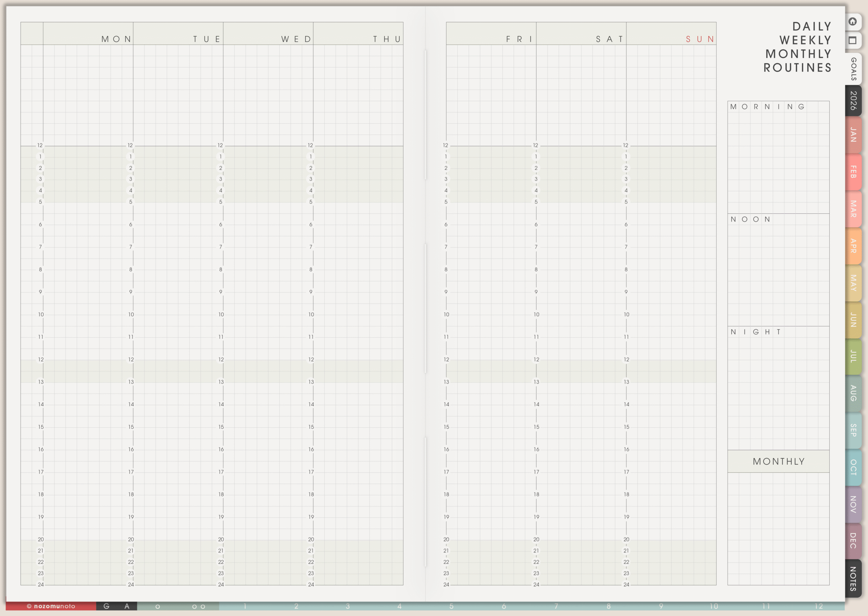Open the NOTES side tab
This screenshot has width=868, height=616.
853,578
